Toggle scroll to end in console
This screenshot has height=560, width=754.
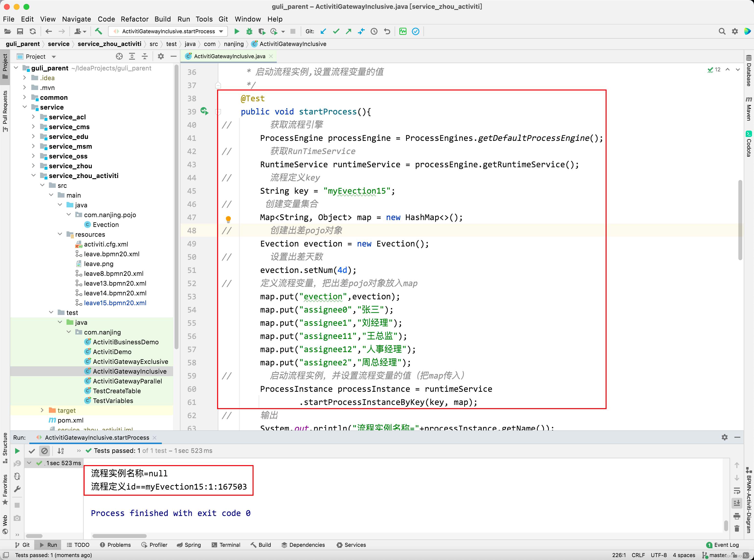tap(737, 503)
